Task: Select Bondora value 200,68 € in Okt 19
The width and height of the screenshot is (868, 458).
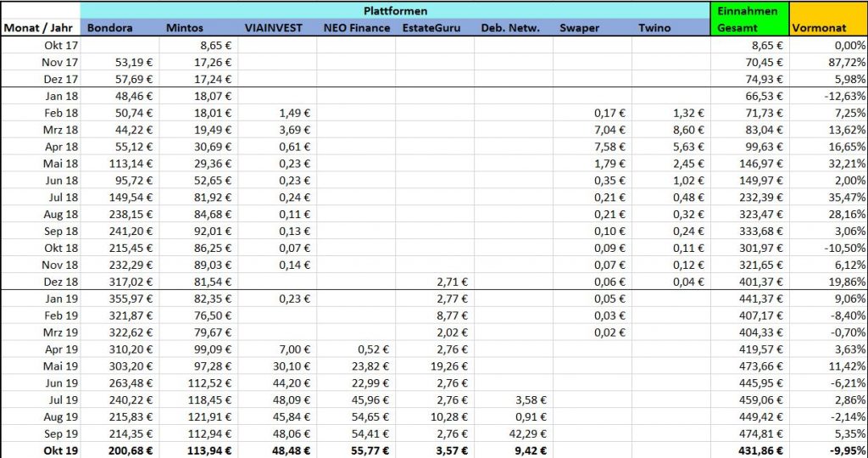Action: click(120, 451)
